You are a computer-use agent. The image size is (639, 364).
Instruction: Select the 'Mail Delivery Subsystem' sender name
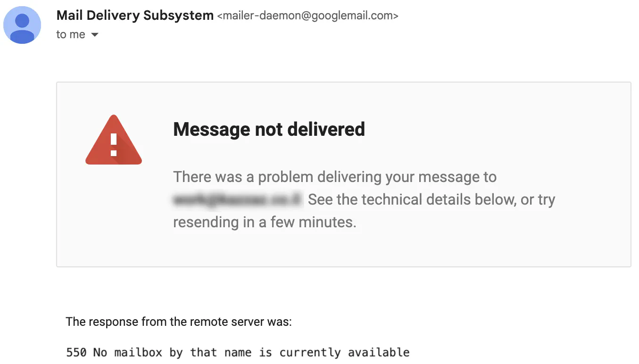coord(135,15)
